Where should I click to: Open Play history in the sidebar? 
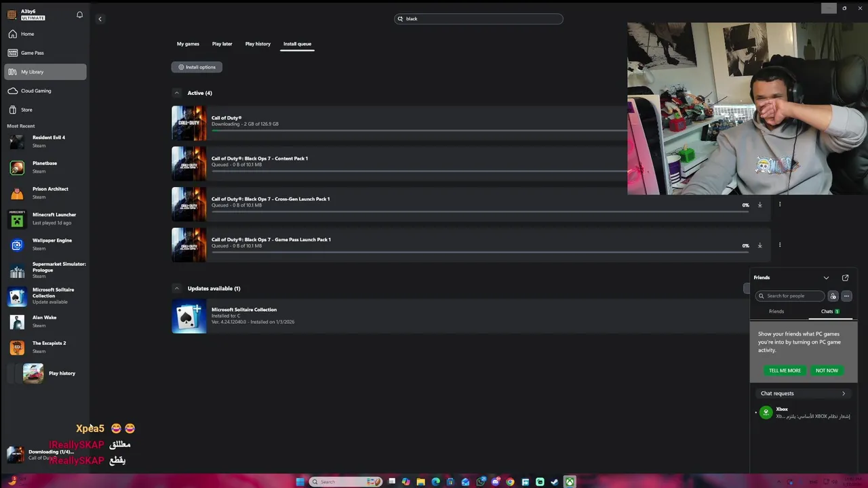45,373
